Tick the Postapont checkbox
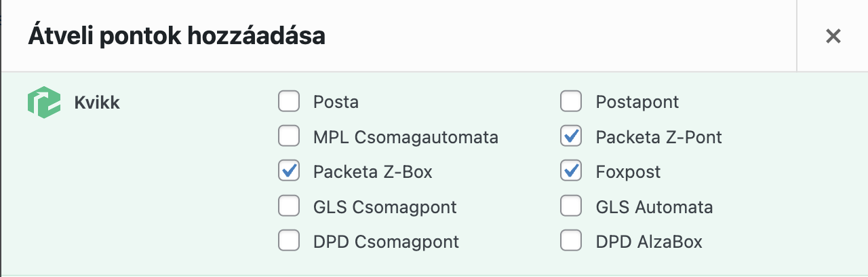The width and height of the screenshot is (868, 277). tap(571, 102)
